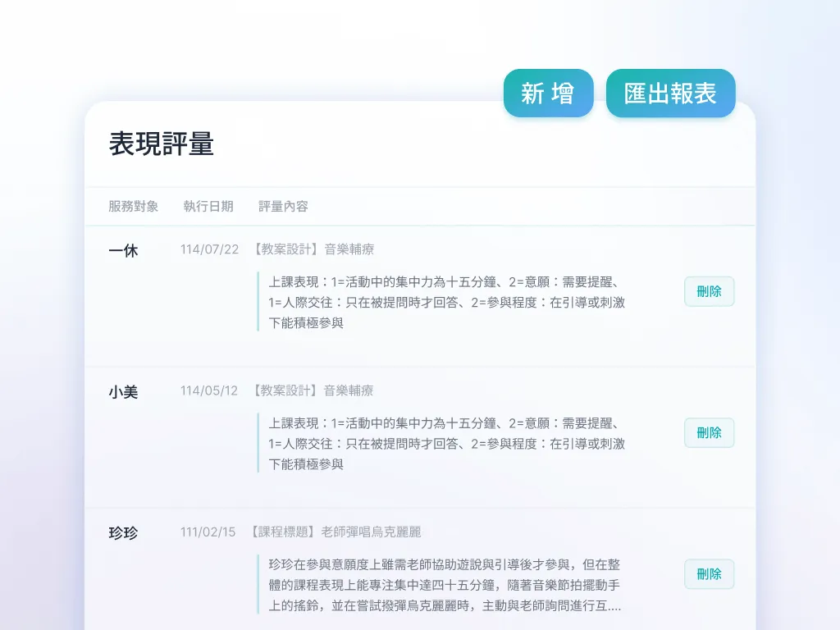840x630 pixels.
Task: Click the 匯出報表 button
Action: click(x=670, y=94)
